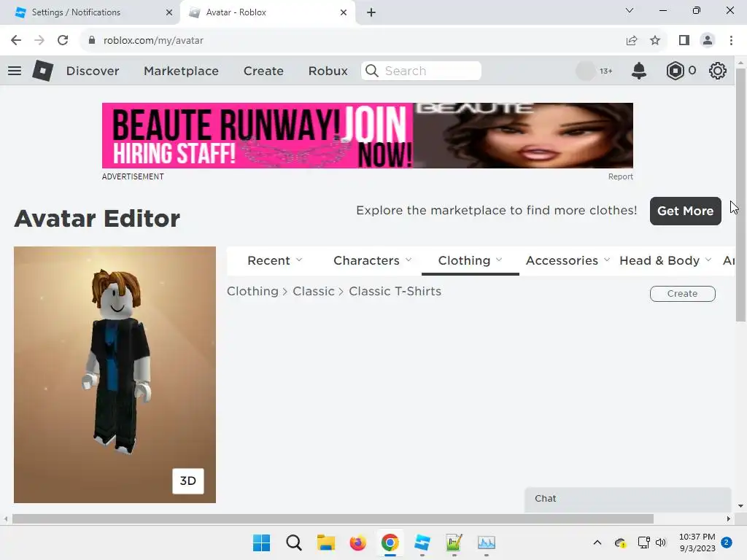Open volume control in system tray

pyautogui.click(x=661, y=542)
